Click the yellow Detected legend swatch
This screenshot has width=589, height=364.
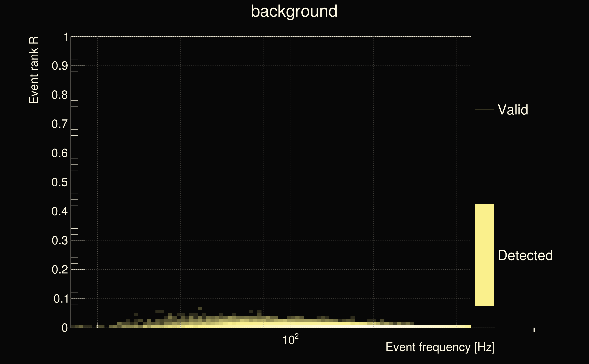484,255
